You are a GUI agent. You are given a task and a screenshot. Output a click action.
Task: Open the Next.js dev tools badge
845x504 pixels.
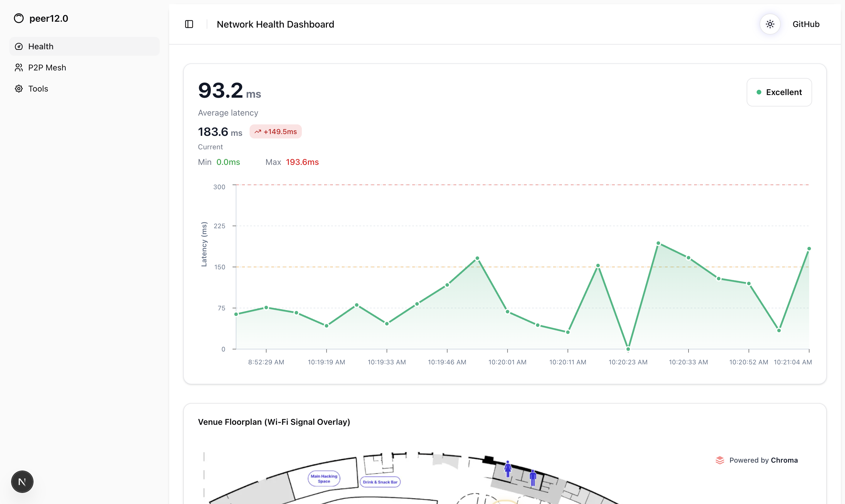pos(22,482)
